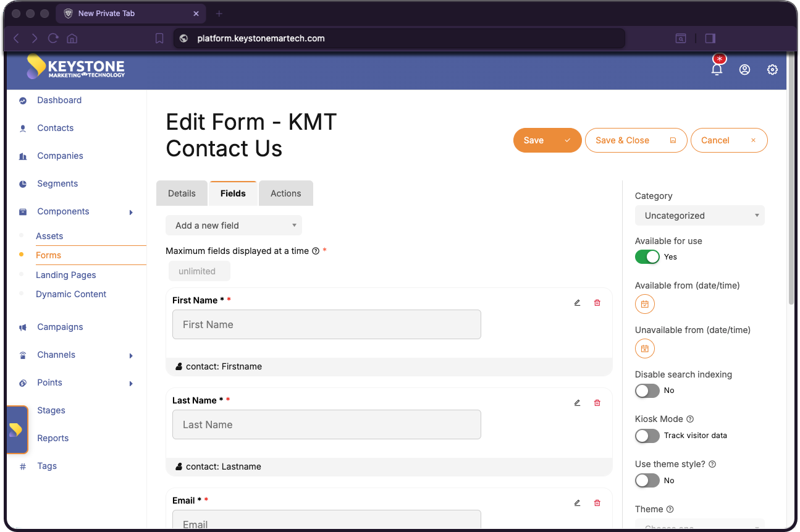Click the Cancel button

[729, 140]
